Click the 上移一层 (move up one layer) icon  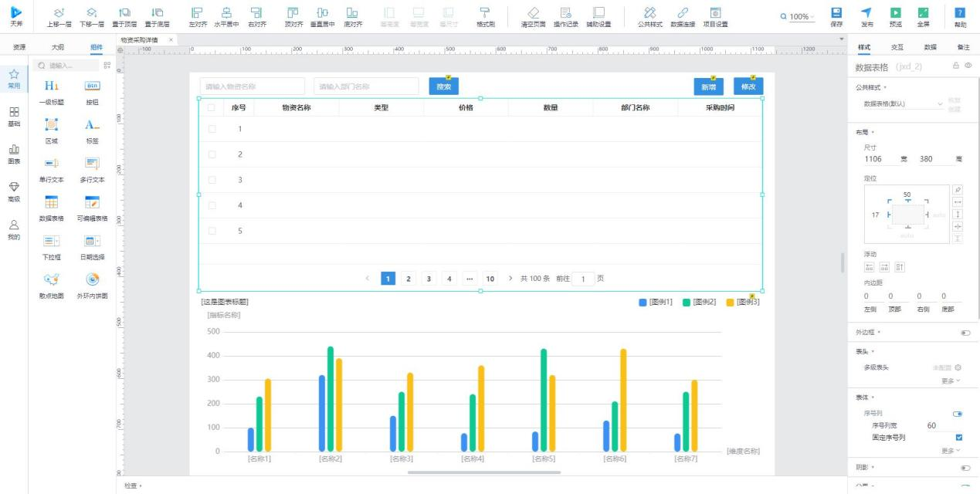click(x=59, y=13)
